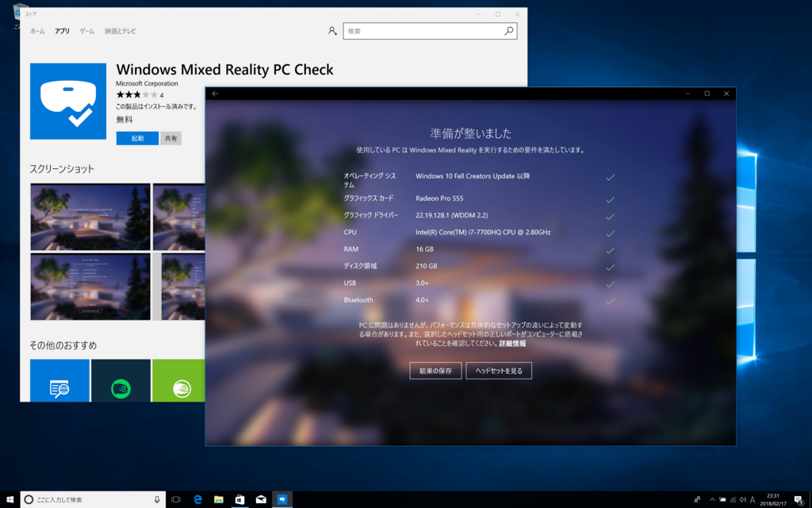The width and height of the screenshot is (812, 508).
Task: Minimize the PC Check window
Action: click(x=688, y=94)
